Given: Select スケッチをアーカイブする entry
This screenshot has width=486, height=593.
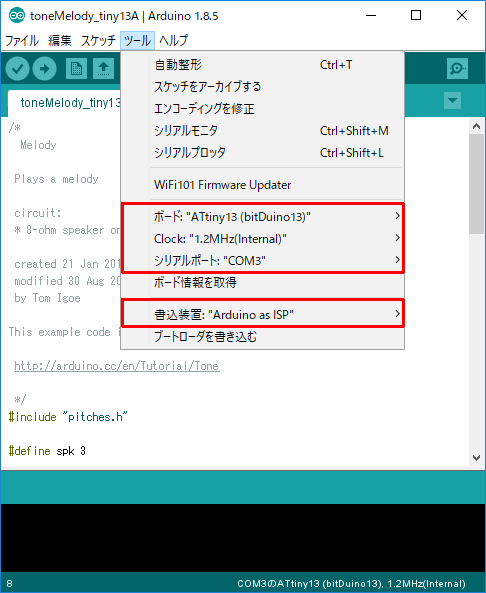Looking at the screenshot, I should 262,87.
